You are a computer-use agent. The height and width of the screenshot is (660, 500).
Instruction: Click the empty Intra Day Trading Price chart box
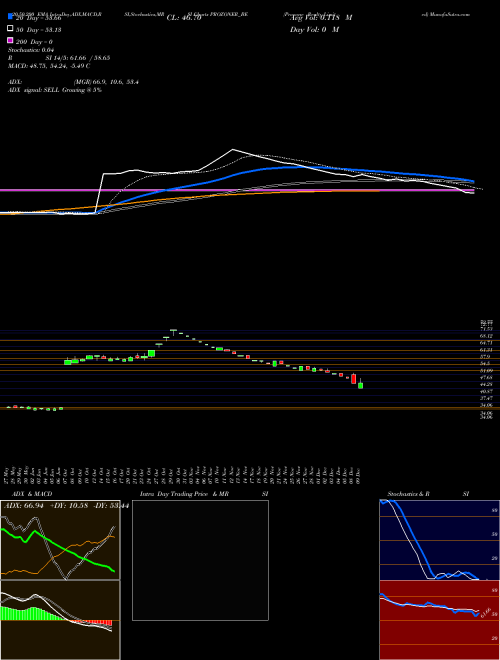(200, 560)
